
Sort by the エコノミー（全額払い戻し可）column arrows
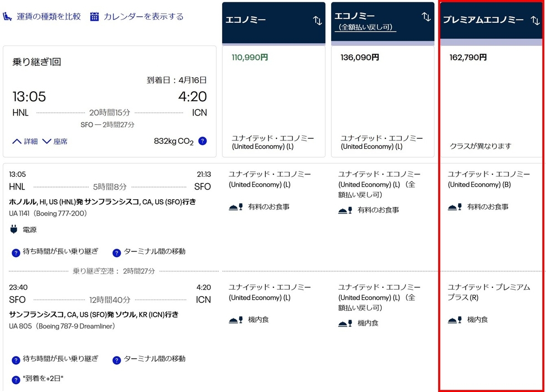click(426, 17)
